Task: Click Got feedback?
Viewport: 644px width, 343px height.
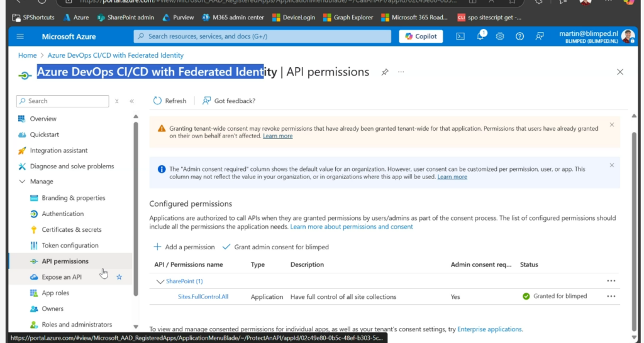Action: (229, 101)
